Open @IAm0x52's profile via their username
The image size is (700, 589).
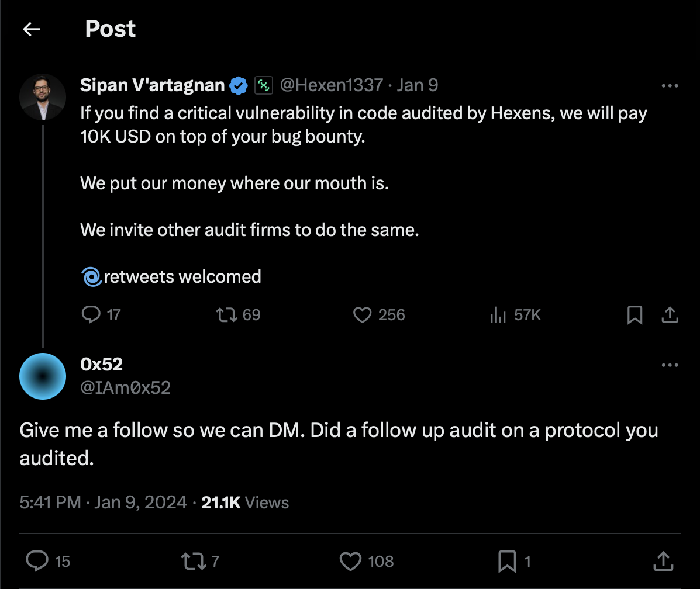(125, 387)
